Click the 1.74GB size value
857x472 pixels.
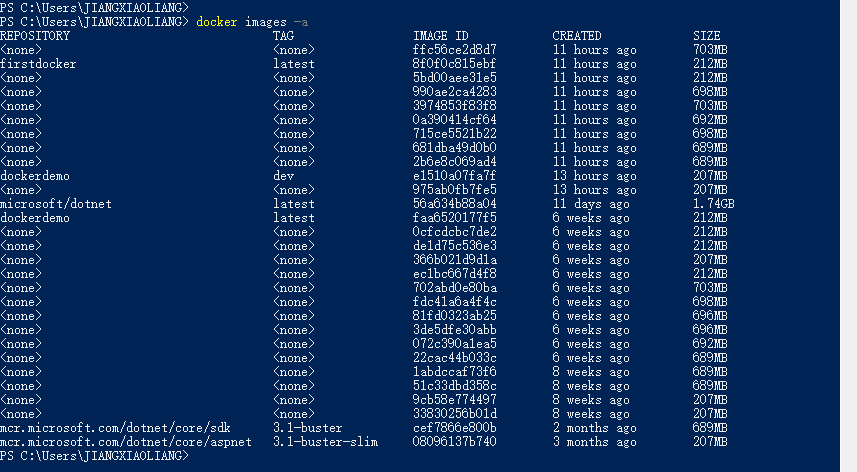coord(714,203)
